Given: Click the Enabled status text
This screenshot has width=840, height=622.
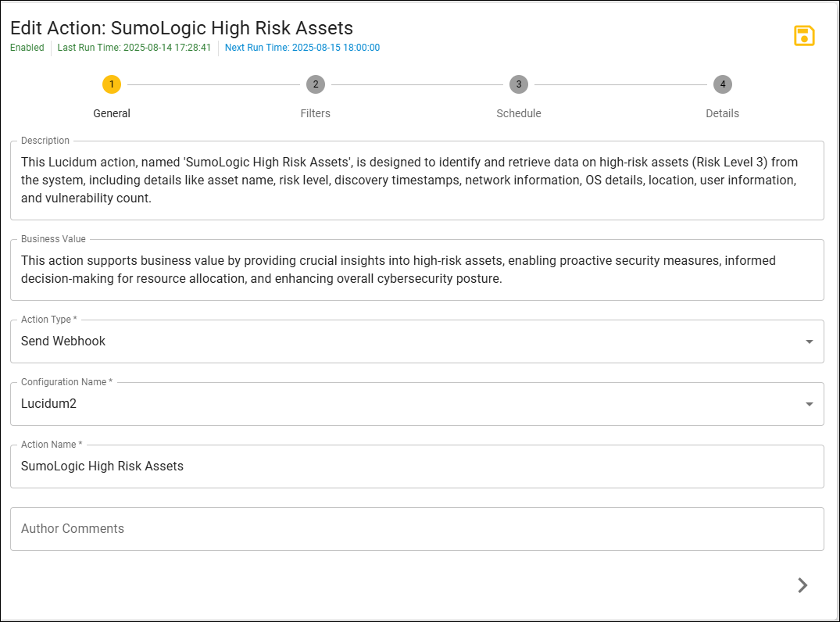Looking at the screenshot, I should pyautogui.click(x=27, y=48).
